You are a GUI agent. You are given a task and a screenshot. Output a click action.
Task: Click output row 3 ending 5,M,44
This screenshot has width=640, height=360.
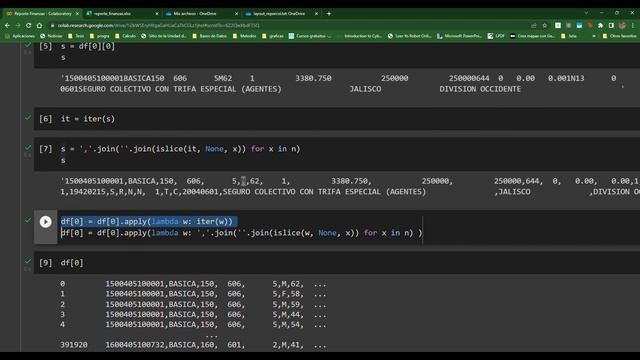pos(193,314)
